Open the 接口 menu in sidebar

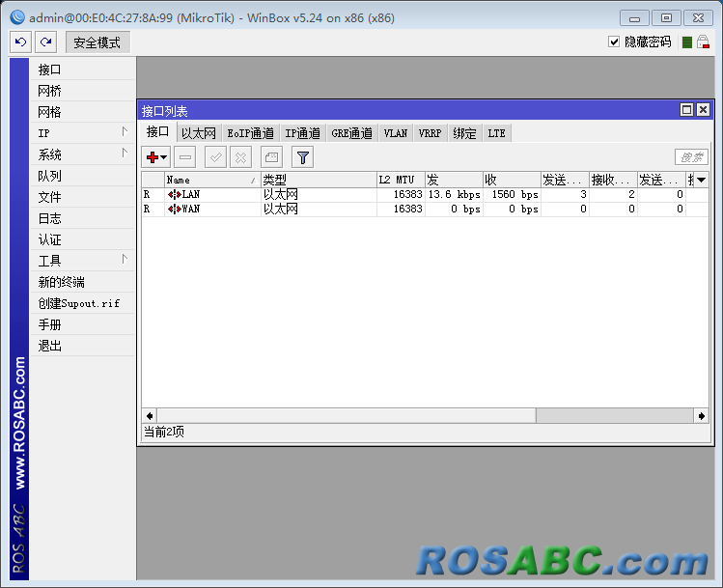pyautogui.click(x=83, y=70)
